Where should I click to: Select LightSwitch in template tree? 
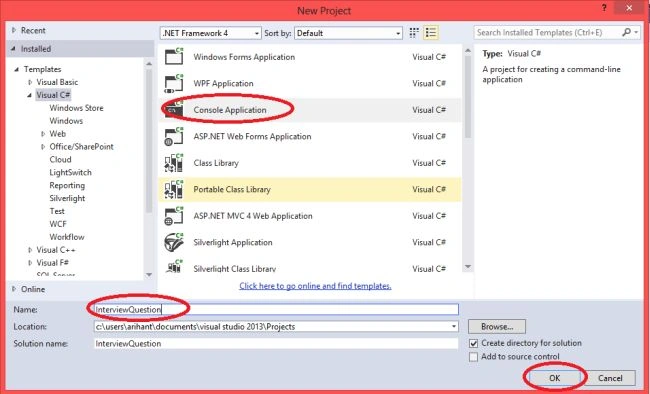pyautogui.click(x=70, y=172)
